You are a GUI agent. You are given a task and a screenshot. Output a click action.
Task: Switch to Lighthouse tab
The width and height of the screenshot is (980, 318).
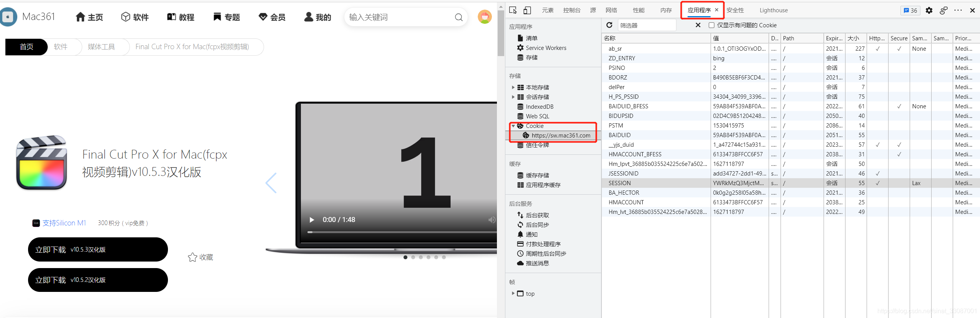click(773, 10)
